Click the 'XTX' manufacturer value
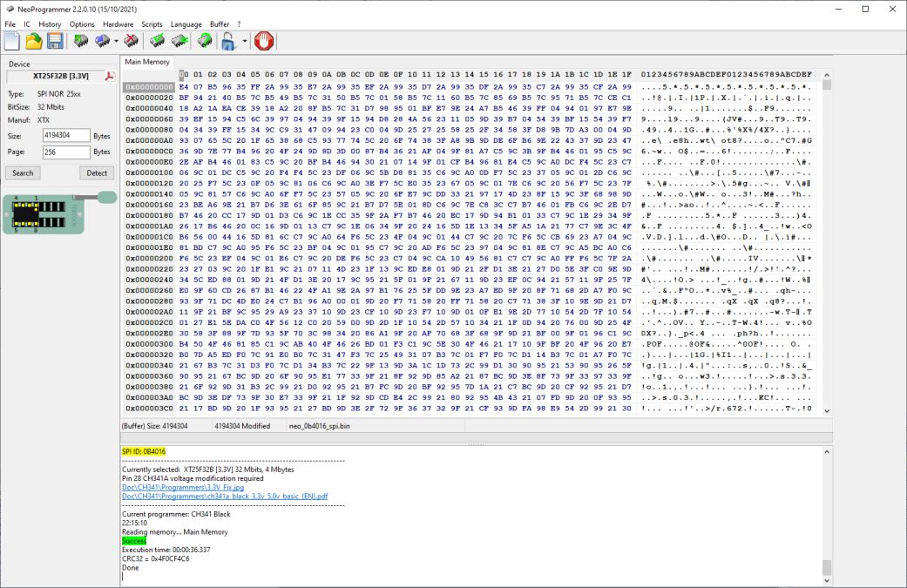 tap(44, 120)
